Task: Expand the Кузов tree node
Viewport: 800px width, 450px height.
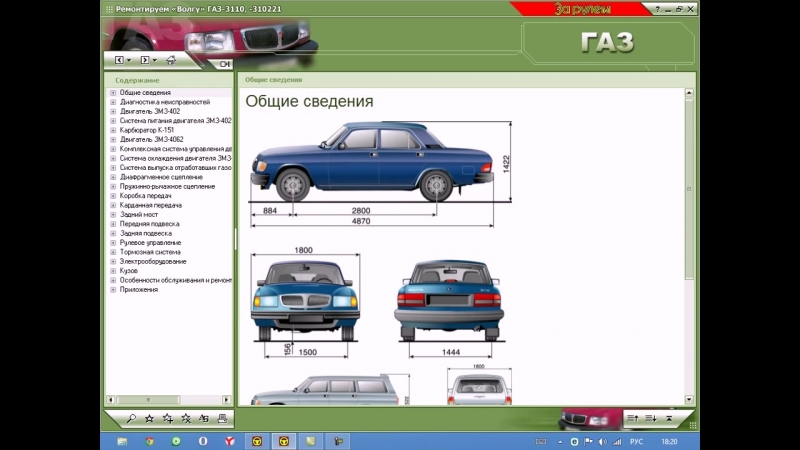Action: pyautogui.click(x=113, y=271)
